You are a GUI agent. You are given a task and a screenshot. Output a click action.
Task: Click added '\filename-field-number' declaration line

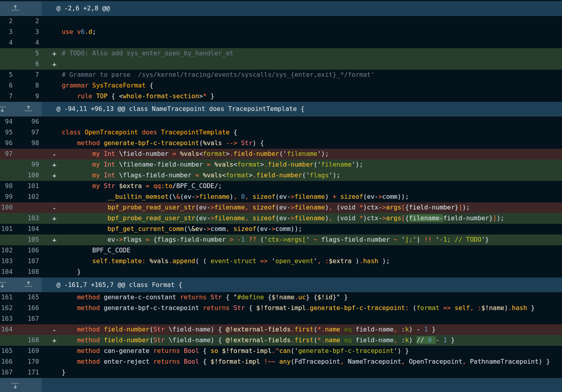[x=227, y=164]
